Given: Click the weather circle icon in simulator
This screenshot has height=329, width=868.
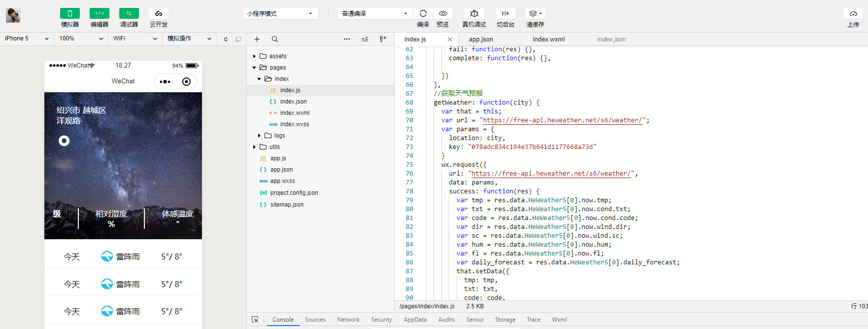Looking at the screenshot, I should pyautogui.click(x=64, y=141).
